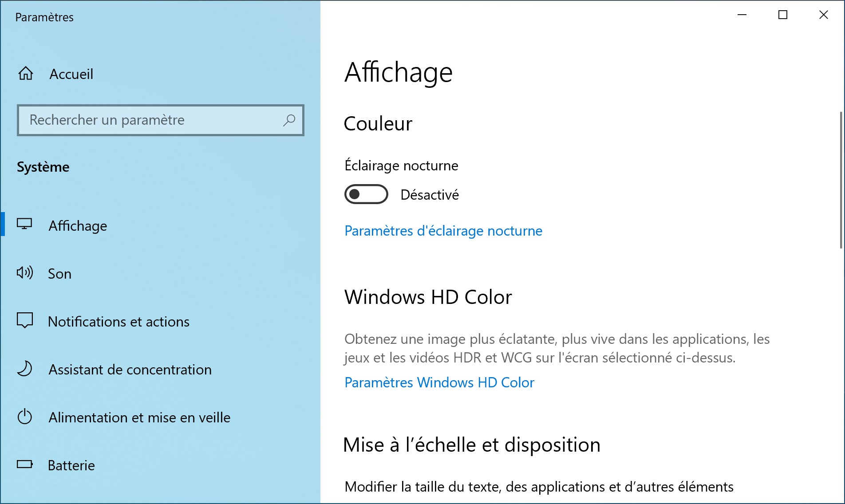Click the Notifications et actions speech bubble icon
The width and height of the screenshot is (845, 504).
(x=25, y=320)
